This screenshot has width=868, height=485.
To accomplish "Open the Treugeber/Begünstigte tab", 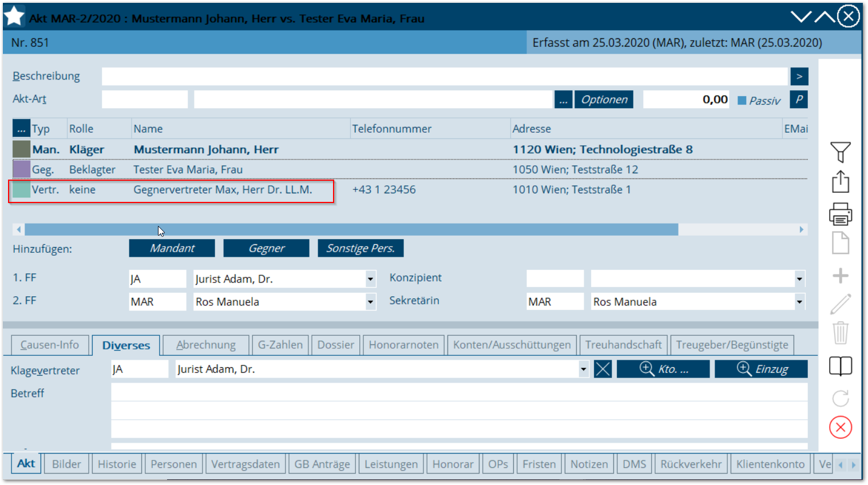I will (x=732, y=345).
